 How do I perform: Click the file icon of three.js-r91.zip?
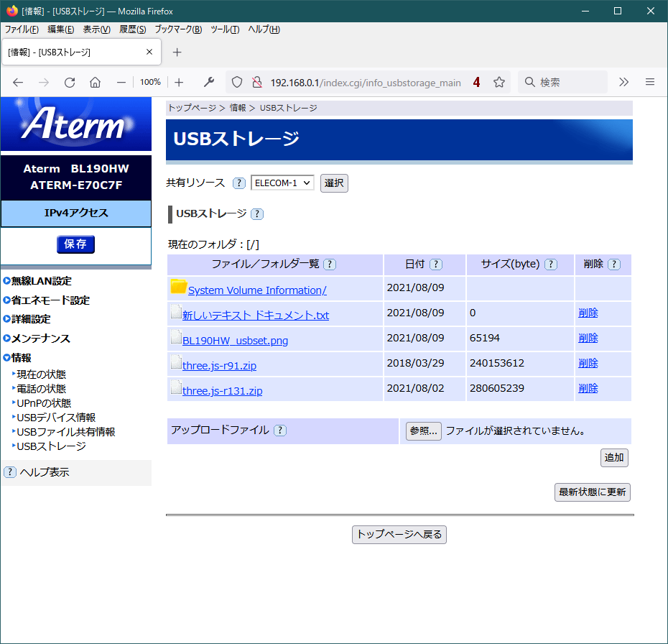176,362
